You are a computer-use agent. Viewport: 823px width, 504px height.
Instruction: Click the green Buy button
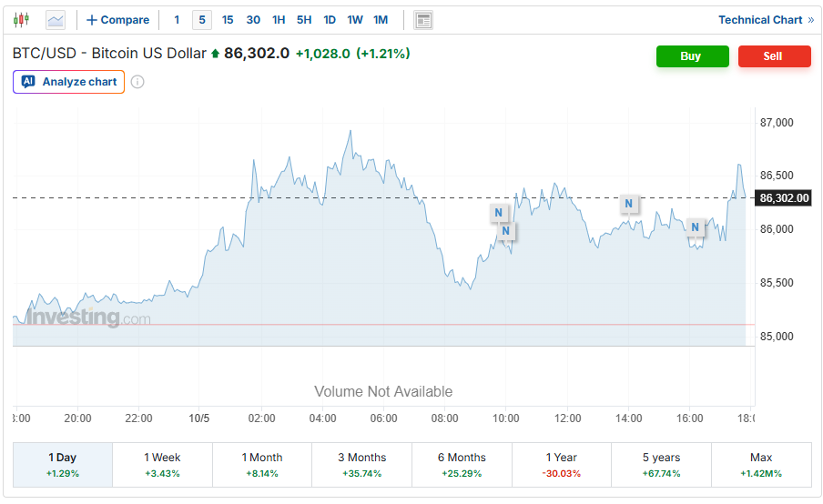click(x=692, y=56)
